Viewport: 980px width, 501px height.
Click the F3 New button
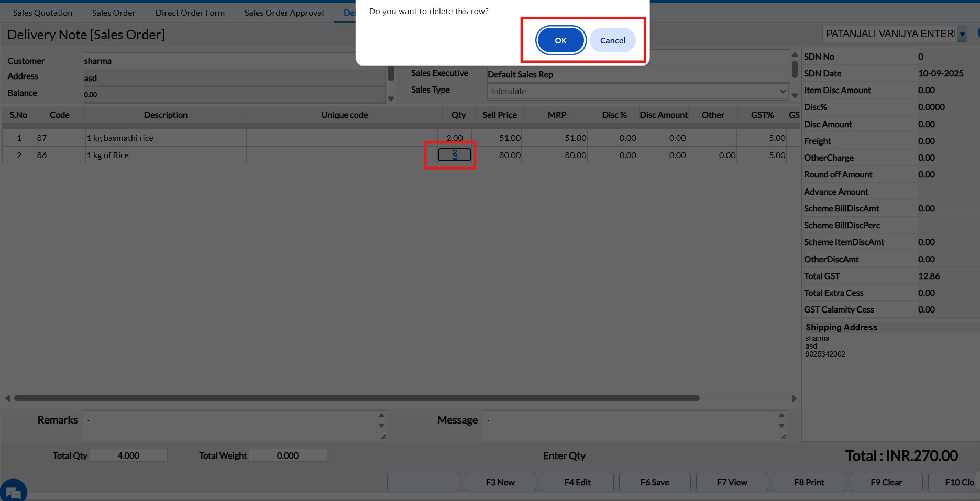500,482
